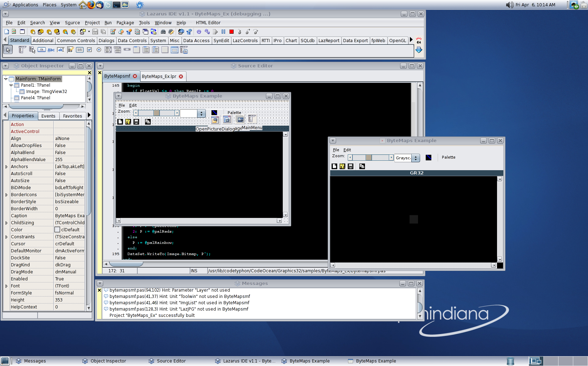Select the TRadioButton component in palette
588x366 pixels.
click(x=99, y=50)
